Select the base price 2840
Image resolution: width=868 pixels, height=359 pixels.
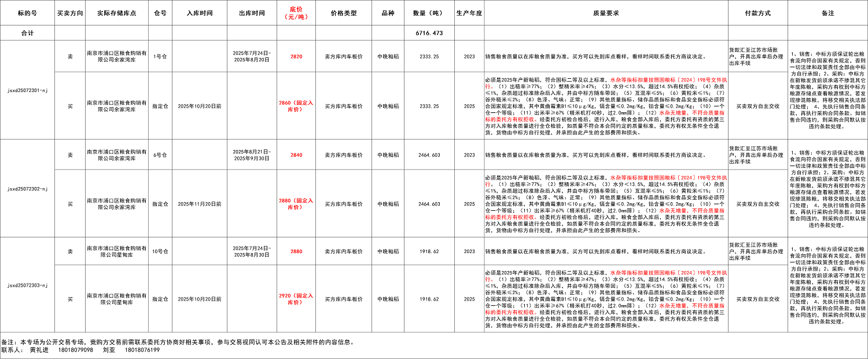(x=296, y=155)
